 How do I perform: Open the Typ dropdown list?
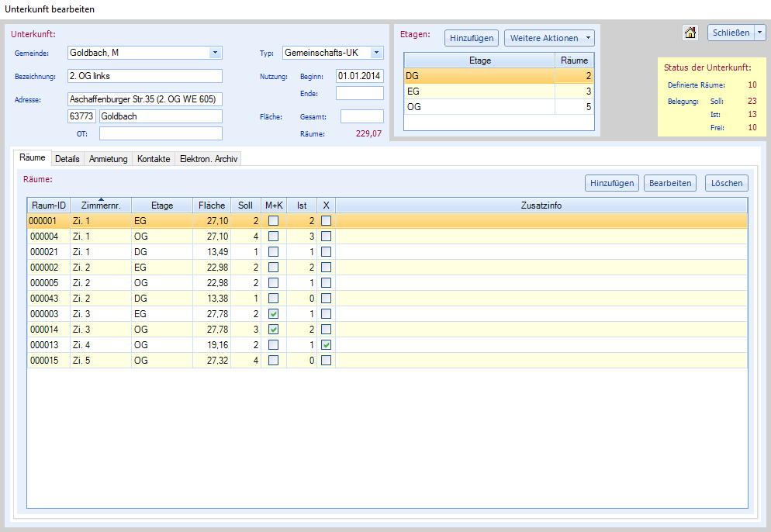[x=376, y=53]
